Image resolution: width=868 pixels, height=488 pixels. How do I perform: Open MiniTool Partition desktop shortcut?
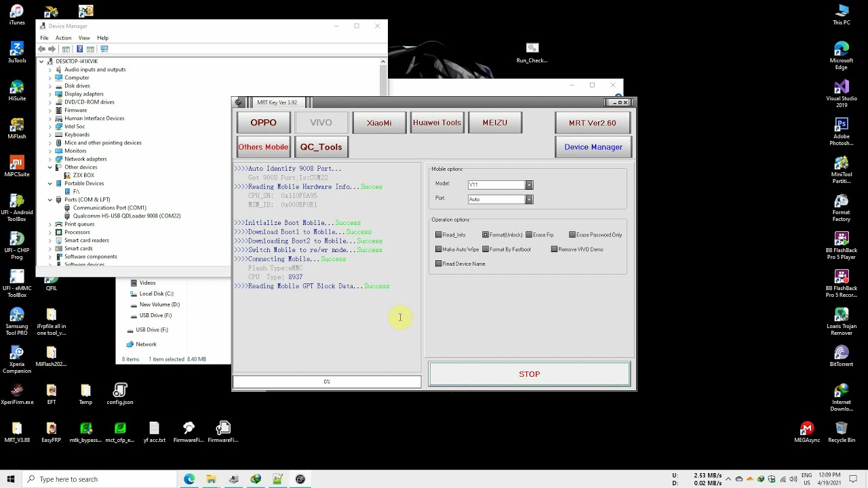[842, 169]
